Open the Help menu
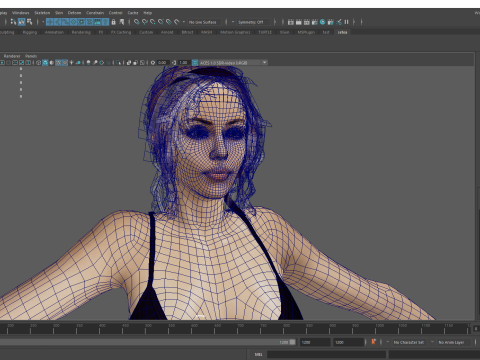The width and height of the screenshot is (480, 360). (148, 13)
